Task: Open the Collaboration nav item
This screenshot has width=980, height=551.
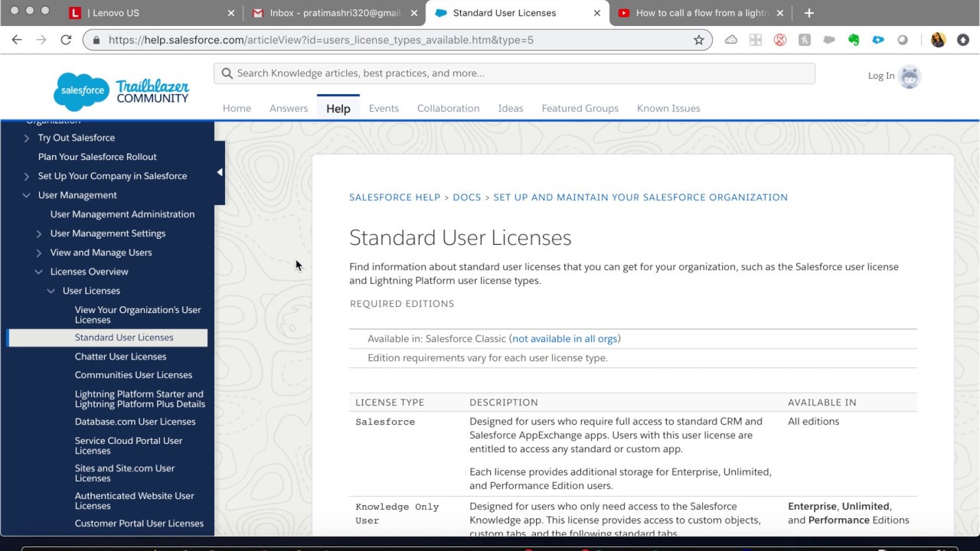Action: (x=449, y=109)
